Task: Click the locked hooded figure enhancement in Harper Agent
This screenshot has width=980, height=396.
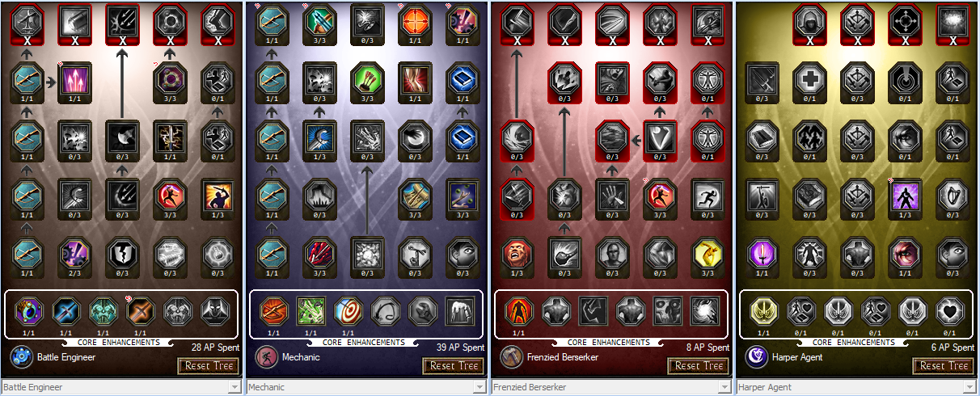Action: pos(809,20)
